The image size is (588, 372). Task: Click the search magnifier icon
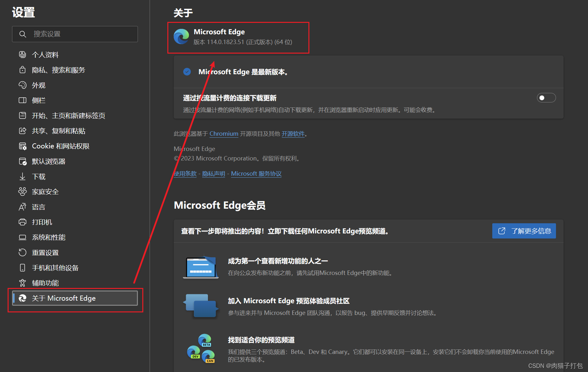click(23, 34)
